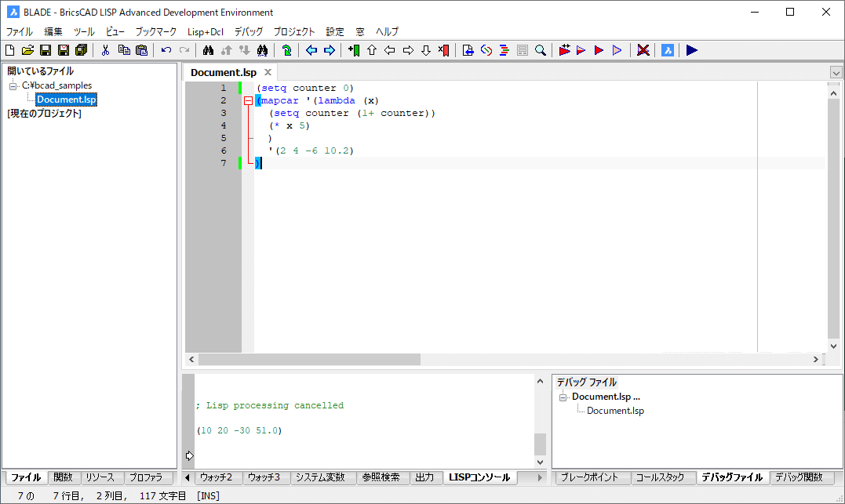Open the Lisp+Dcl menu
This screenshot has height=504, width=845.
coord(206,32)
